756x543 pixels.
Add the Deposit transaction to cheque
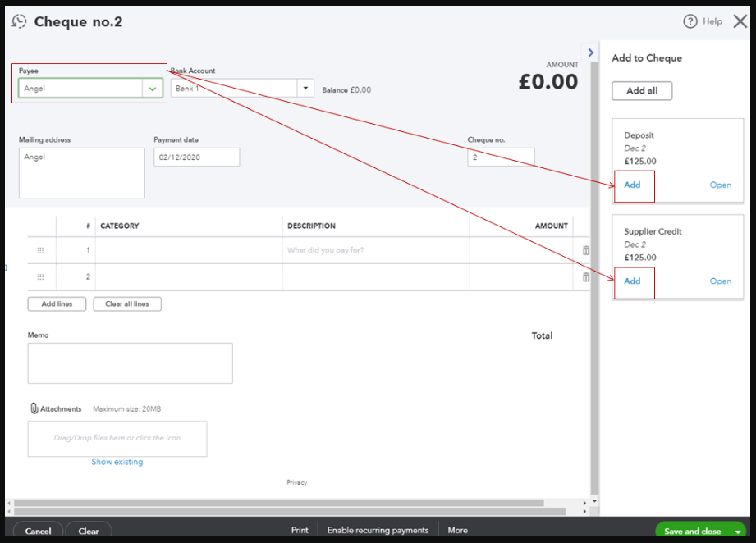[x=632, y=185]
